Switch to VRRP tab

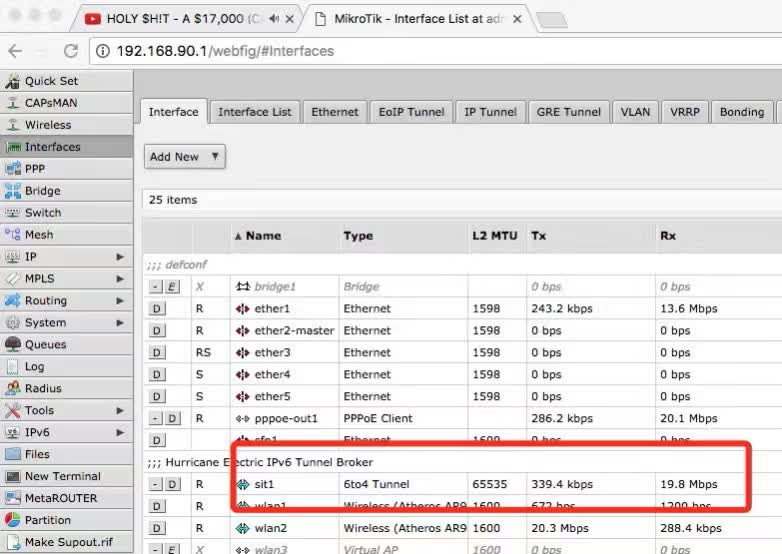click(x=685, y=112)
